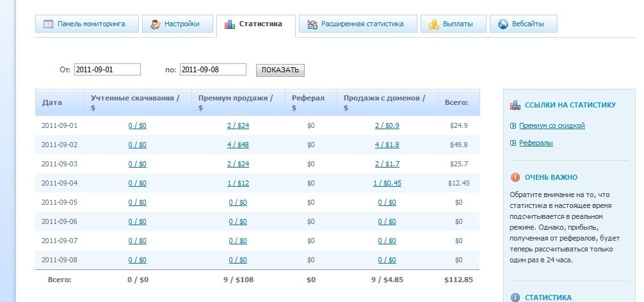644x302 pixels.
Task: Open the Рефералы statistics link
Action: (x=536, y=143)
